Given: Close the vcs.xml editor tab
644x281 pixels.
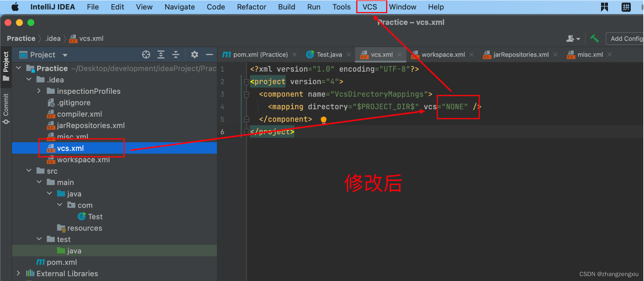Looking at the screenshot, I should pos(400,55).
